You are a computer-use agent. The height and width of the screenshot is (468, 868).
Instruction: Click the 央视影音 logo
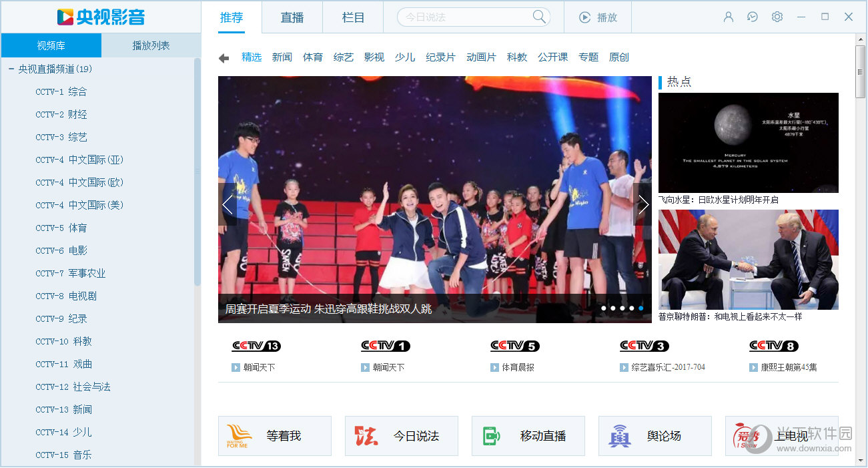(101, 17)
